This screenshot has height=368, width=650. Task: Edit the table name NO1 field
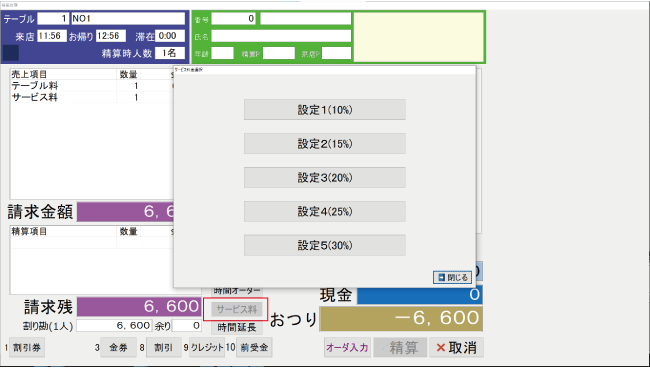[x=128, y=19]
